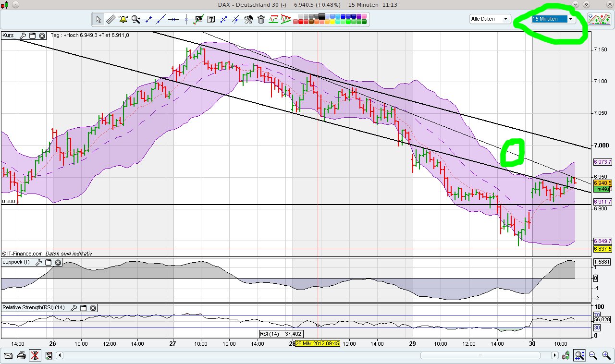Close the coppock indicator panel

pos(58,262)
